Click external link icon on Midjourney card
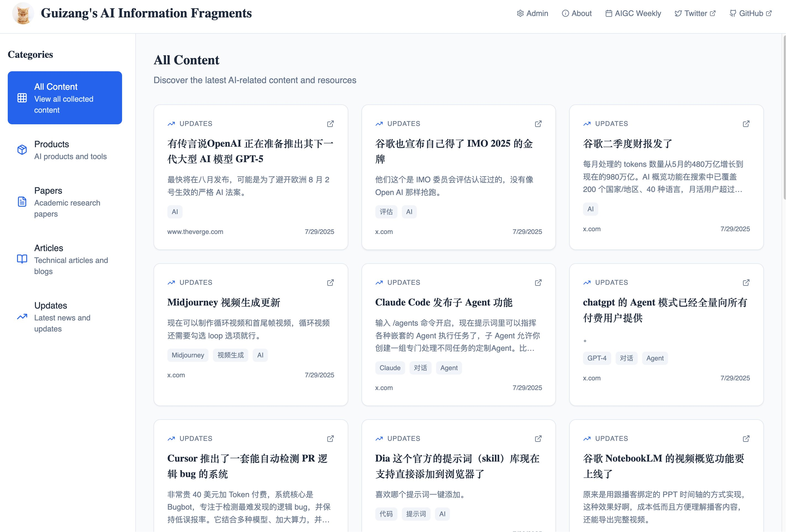The width and height of the screenshot is (786, 532). pyautogui.click(x=330, y=282)
